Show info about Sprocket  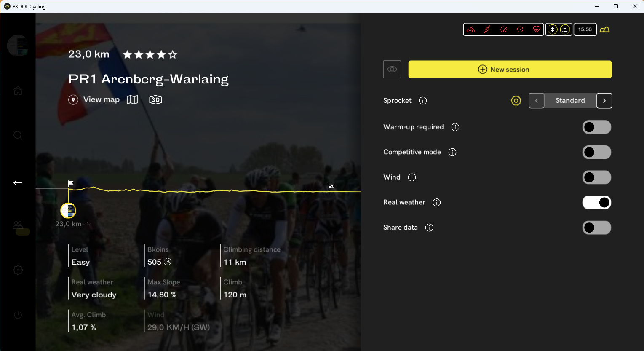tap(423, 101)
